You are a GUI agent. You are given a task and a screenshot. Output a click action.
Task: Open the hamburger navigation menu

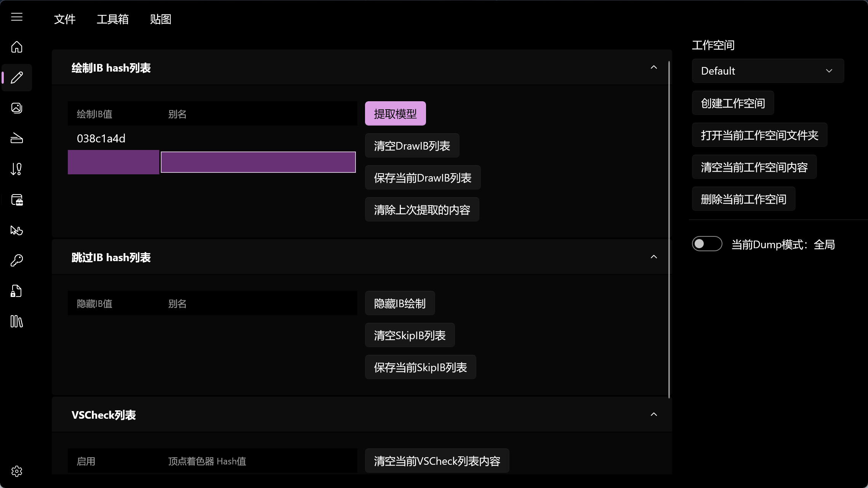click(17, 17)
